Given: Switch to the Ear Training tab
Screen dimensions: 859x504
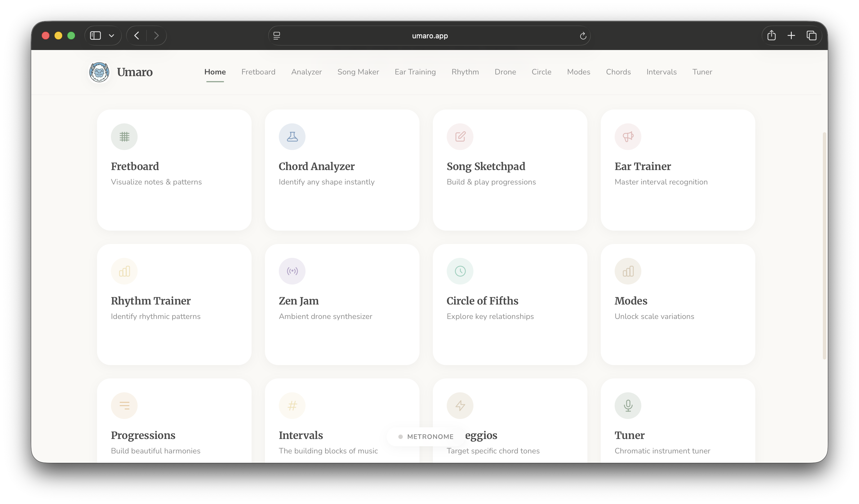Looking at the screenshot, I should pos(415,72).
